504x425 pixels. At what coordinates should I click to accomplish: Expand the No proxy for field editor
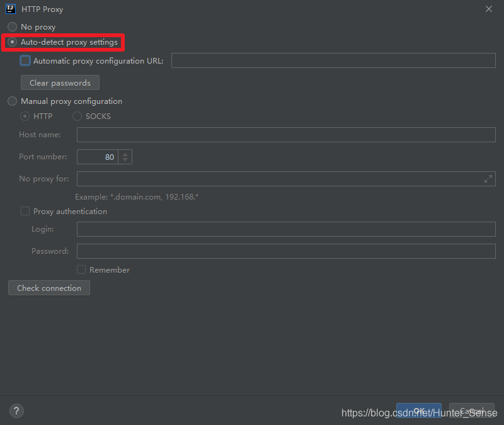(x=488, y=179)
